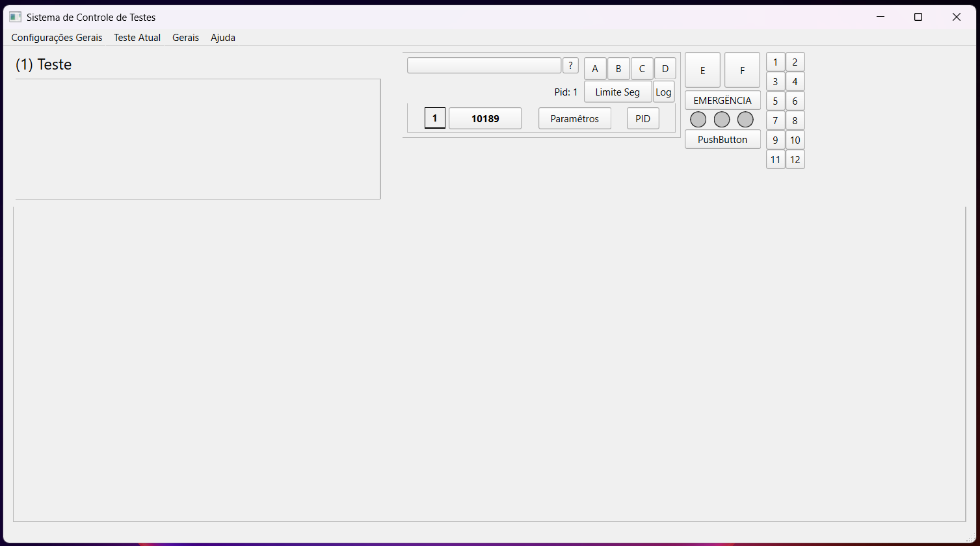
Task: Click the large F button
Action: [x=742, y=70]
